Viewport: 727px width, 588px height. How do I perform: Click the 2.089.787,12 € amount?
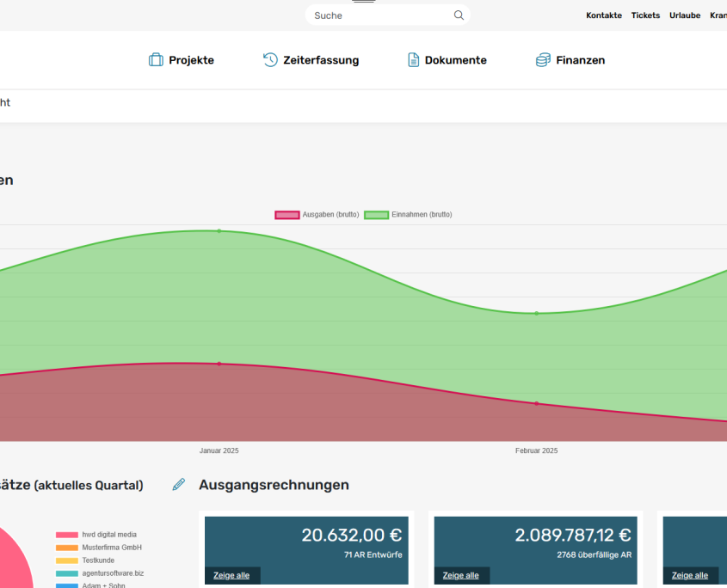[573, 536]
